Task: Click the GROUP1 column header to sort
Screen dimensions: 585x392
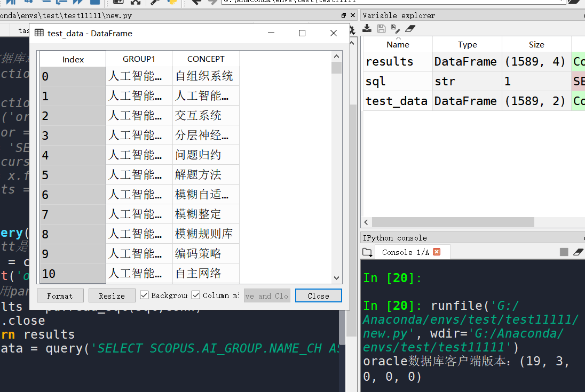Action: coord(139,59)
